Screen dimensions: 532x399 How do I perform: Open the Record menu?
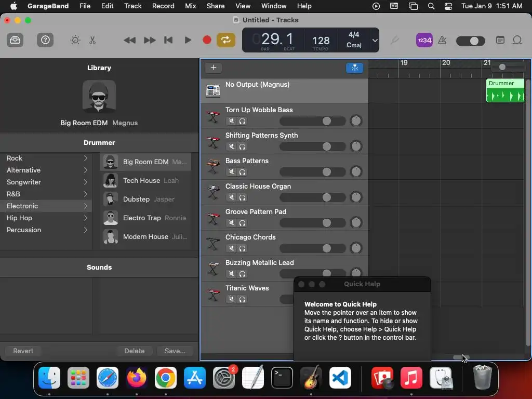163,6
